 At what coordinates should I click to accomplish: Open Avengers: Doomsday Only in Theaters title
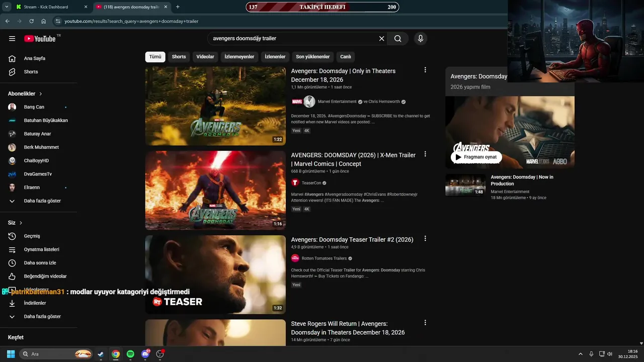point(343,75)
